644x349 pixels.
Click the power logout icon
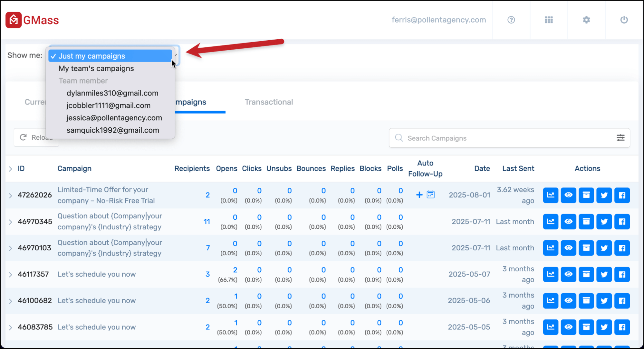click(x=624, y=20)
